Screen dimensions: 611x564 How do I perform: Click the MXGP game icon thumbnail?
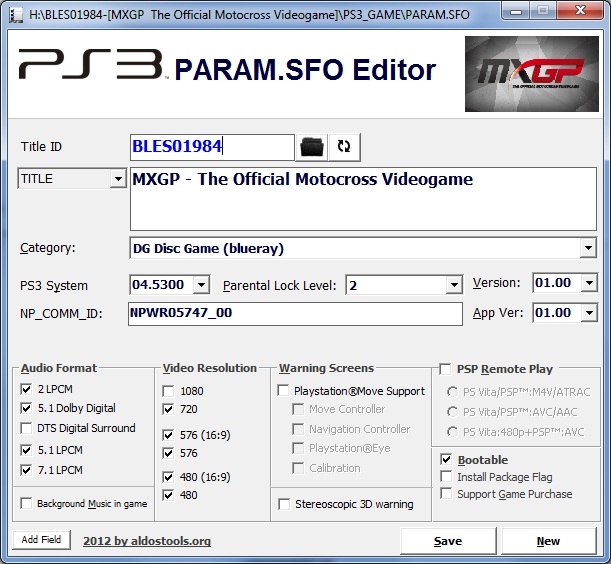click(532, 74)
